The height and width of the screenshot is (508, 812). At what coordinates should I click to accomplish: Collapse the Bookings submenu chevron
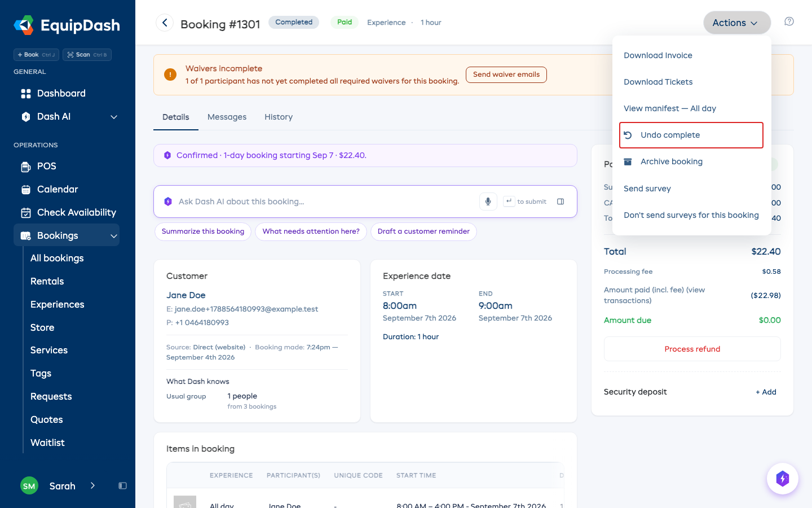(x=114, y=236)
